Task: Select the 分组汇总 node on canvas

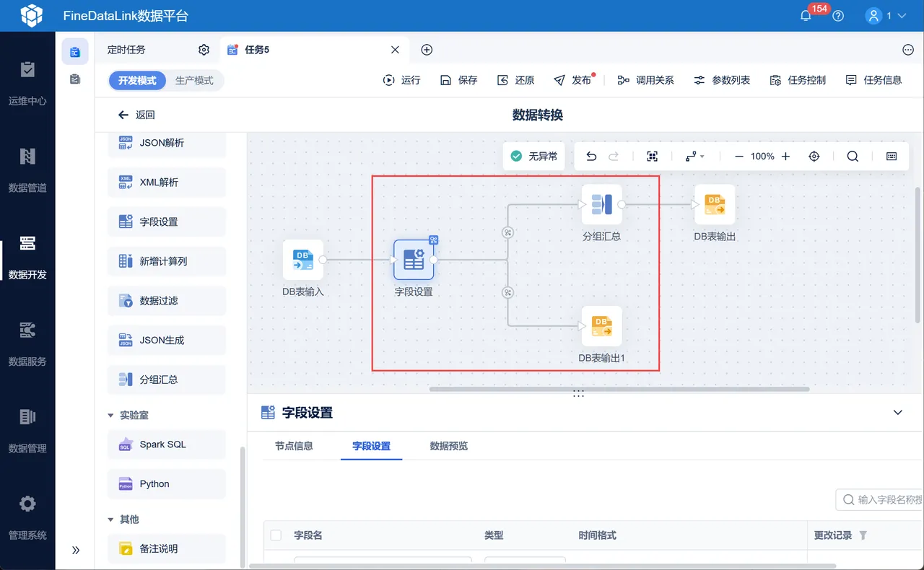Action: point(601,205)
